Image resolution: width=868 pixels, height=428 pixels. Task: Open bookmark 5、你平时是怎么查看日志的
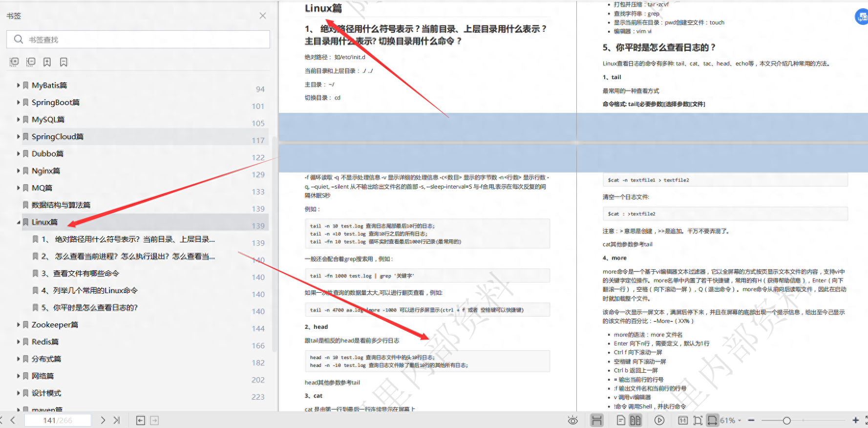pos(89,307)
